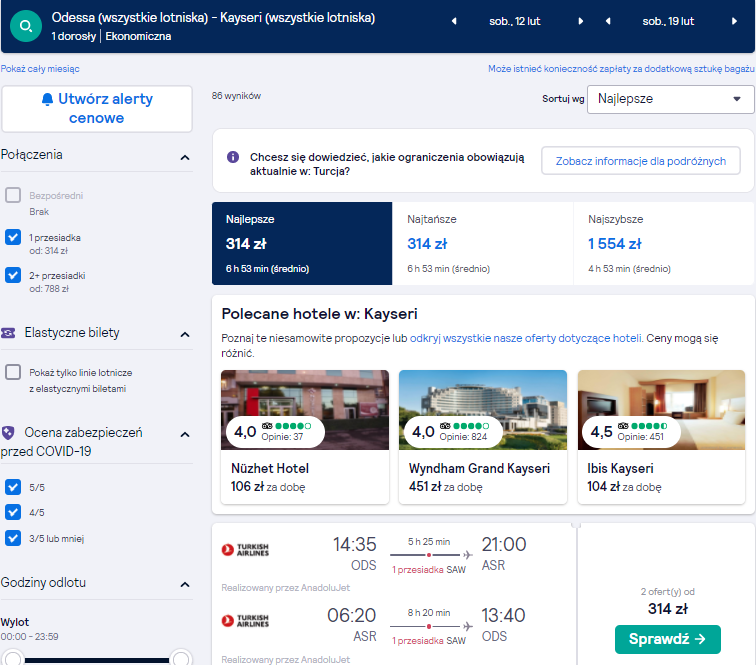Image resolution: width=756 pixels, height=665 pixels.
Task: Click next return date arrow
Action: pos(734,21)
